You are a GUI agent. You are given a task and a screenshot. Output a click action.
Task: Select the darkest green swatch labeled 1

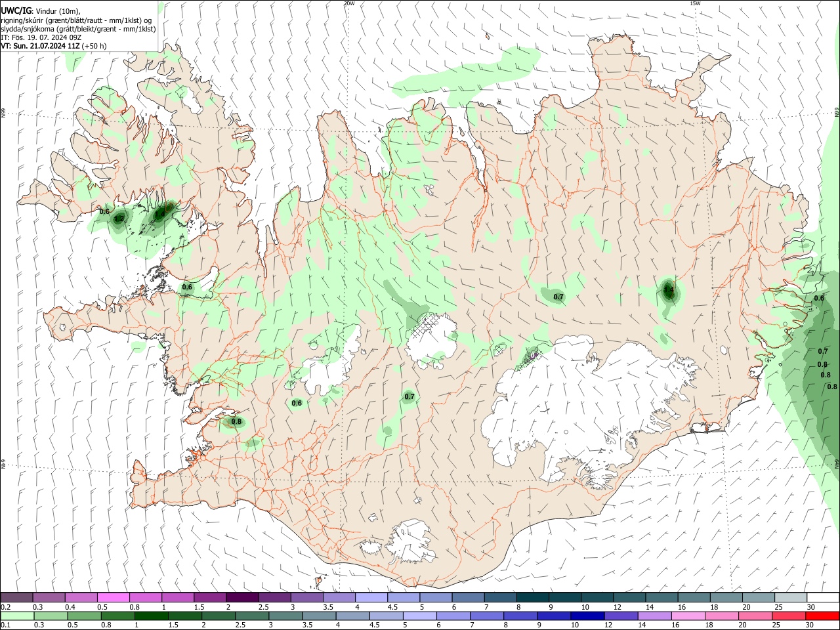point(151,616)
